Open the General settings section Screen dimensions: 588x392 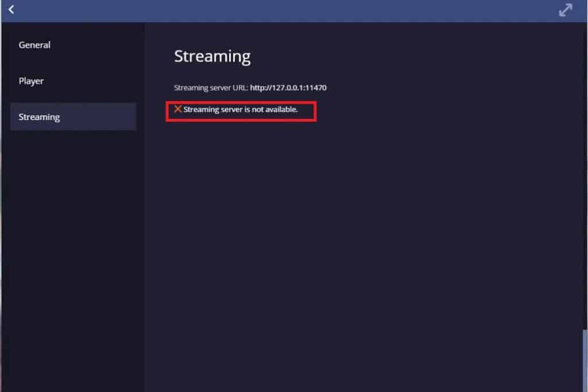pyautogui.click(x=34, y=45)
